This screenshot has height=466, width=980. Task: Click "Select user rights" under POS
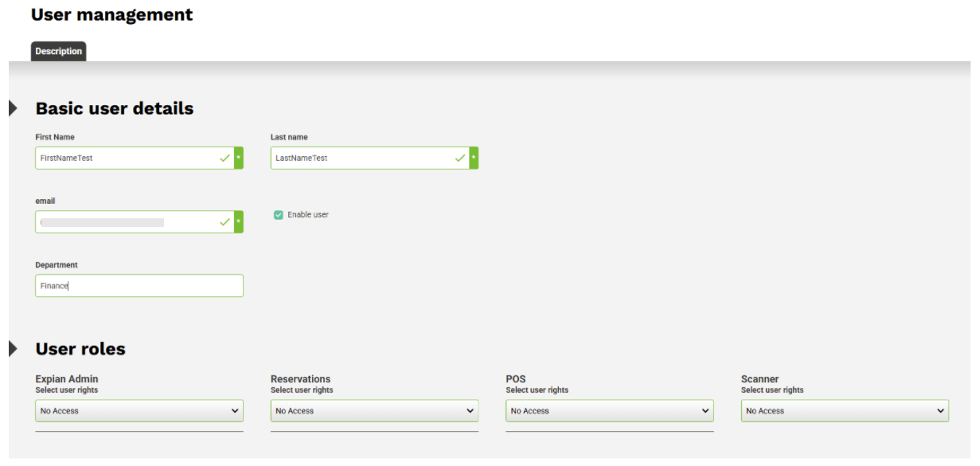(537, 390)
